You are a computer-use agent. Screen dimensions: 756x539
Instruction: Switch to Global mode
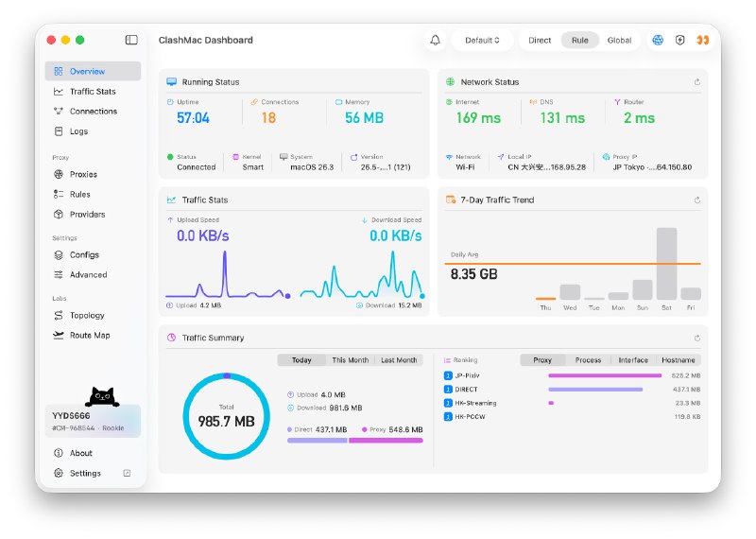pyautogui.click(x=619, y=41)
